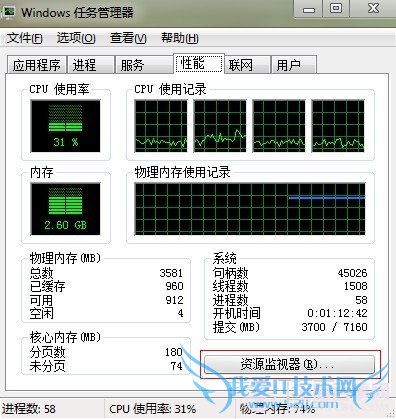
Task: Click the 分页数 value 180
Action: [x=174, y=352]
